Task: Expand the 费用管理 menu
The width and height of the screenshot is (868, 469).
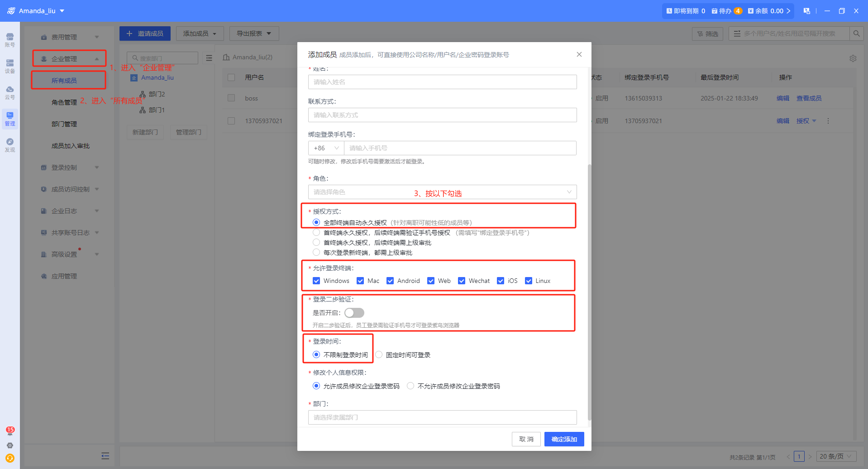Action: pos(70,37)
